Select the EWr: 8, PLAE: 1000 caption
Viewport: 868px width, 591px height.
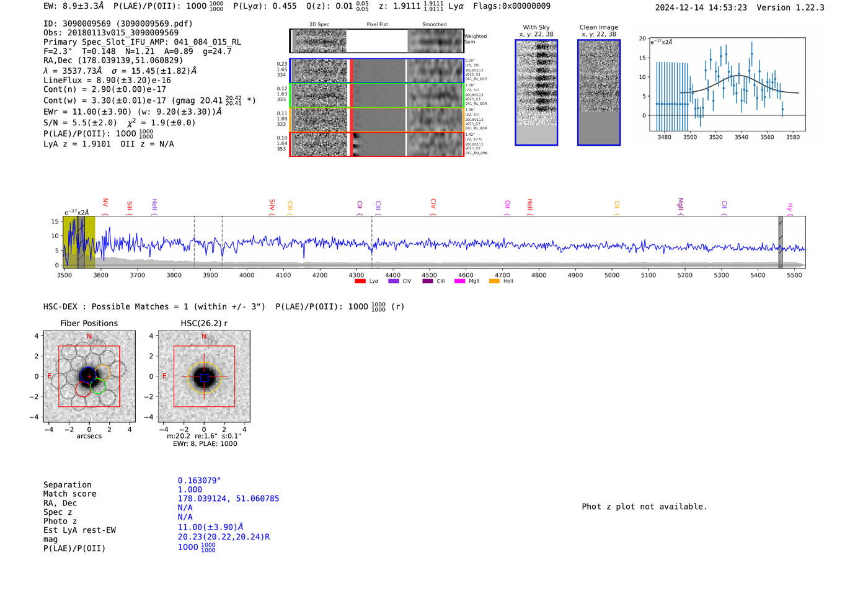tap(205, 443)
